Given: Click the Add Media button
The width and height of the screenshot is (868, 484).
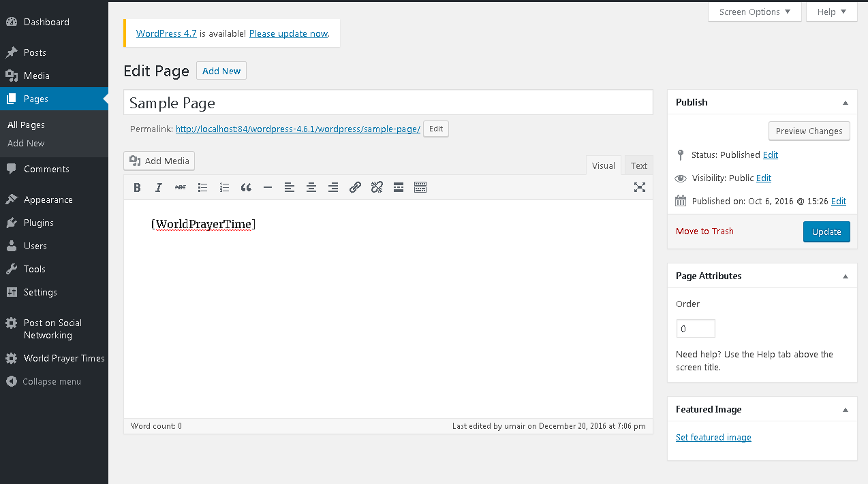Looking at the screenshot, I should point(159,161).
